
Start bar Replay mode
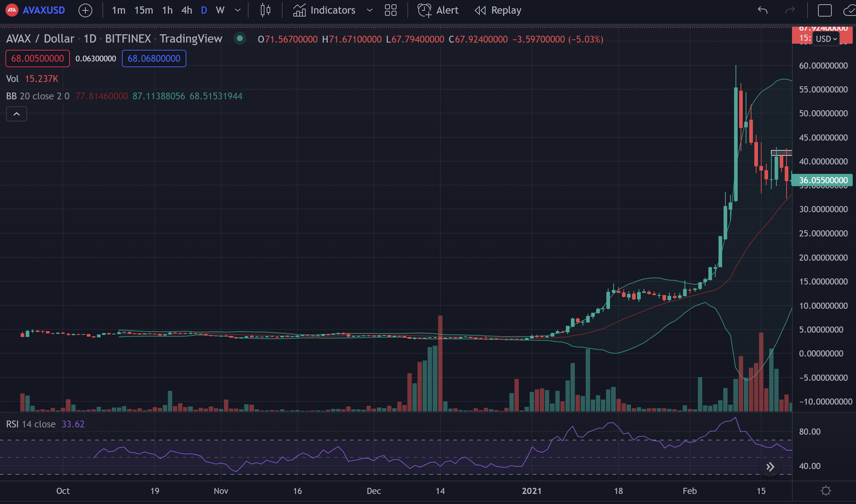point(498,10)
